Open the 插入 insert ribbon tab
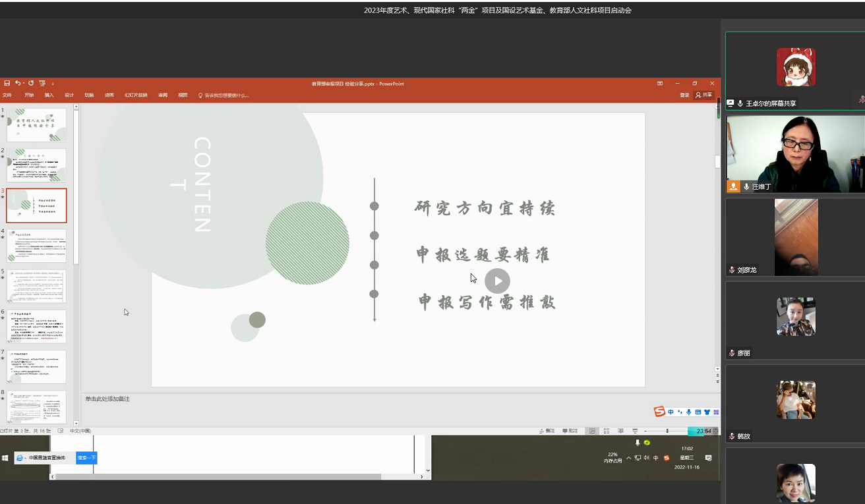This screenshot has width=865, height=504. click(x=49, y=96)
